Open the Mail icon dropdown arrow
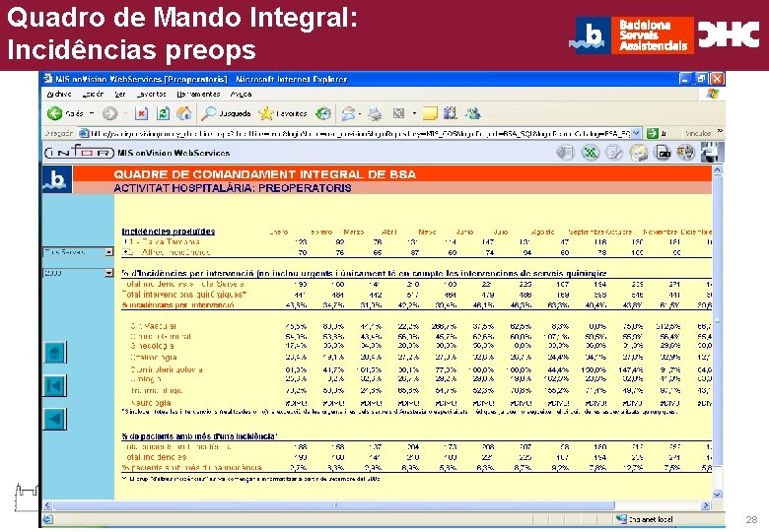Viewport: 769px width, 532px height. pos(361,114)
